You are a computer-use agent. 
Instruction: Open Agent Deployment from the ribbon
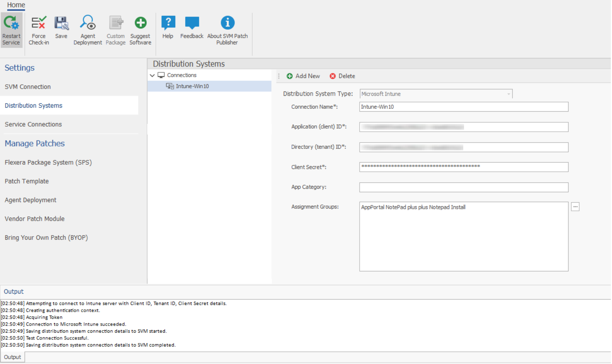tap(88, 30)
